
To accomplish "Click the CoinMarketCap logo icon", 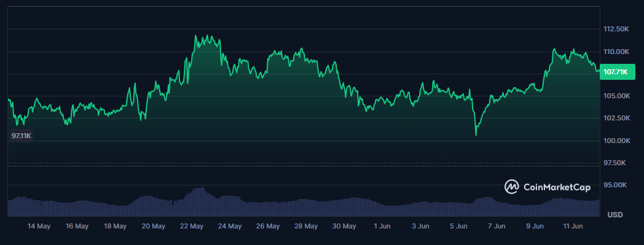I will coord(512,187).
